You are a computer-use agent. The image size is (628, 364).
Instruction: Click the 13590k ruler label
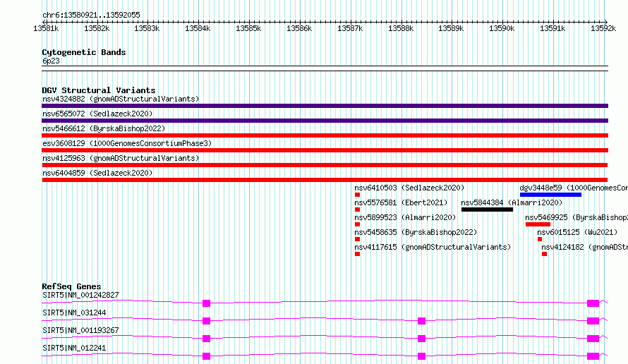[502, 28]
